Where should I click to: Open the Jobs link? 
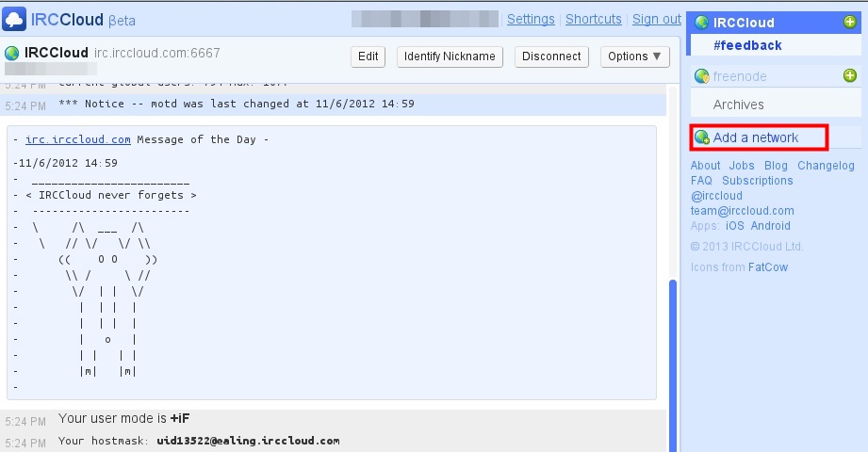(x=741, y=166)
